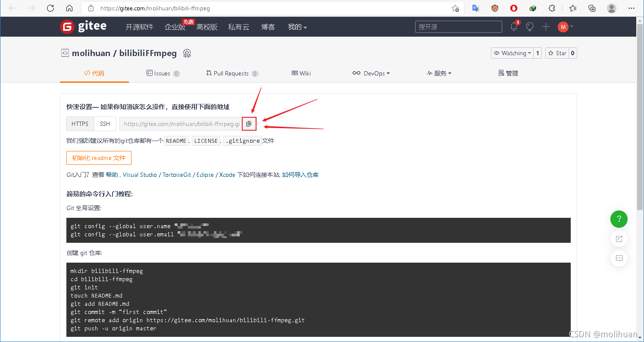
Task: Open the 帮助 link
Action: tap(112, 175)
